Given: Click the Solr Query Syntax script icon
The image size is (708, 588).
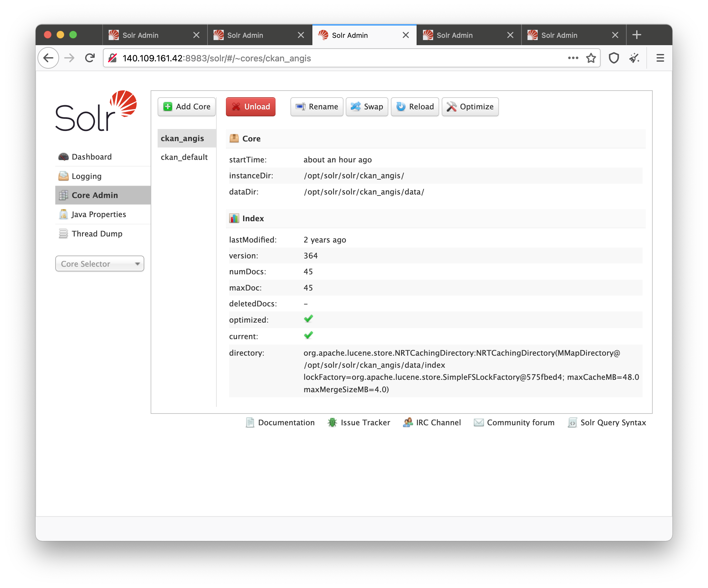Looking at the screenshot, I should click(572, 422).
